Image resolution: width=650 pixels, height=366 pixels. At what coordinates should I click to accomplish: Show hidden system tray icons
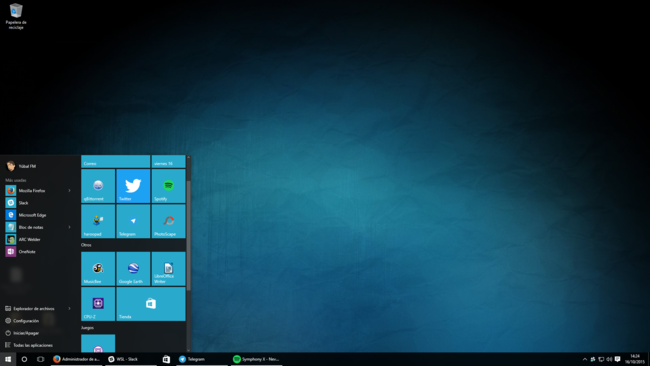pos(585,359)
